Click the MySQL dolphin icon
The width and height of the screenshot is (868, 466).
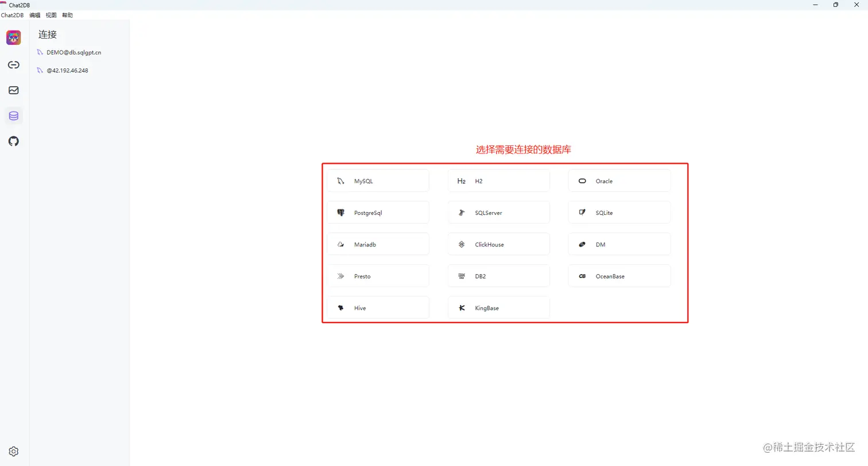[x=340, y=181]
